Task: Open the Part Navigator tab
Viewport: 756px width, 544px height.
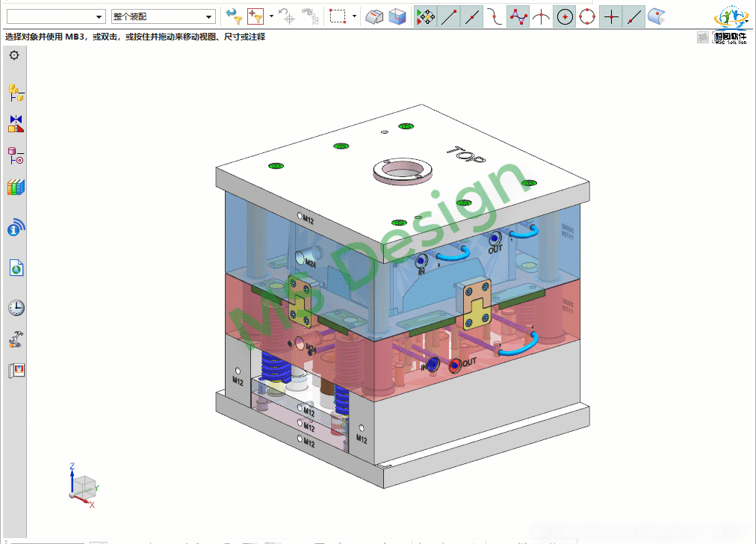Action: [16, 155]
